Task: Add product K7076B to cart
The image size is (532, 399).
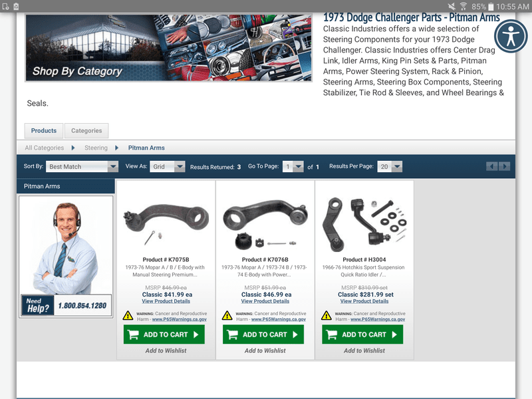Action: pyautogui.click(x=263, y=334)
